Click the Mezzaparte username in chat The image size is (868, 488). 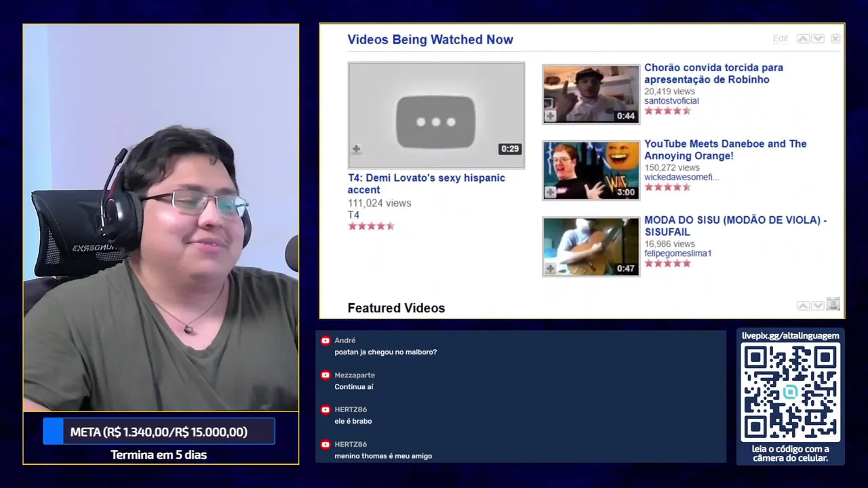click(x=355, y=375)
